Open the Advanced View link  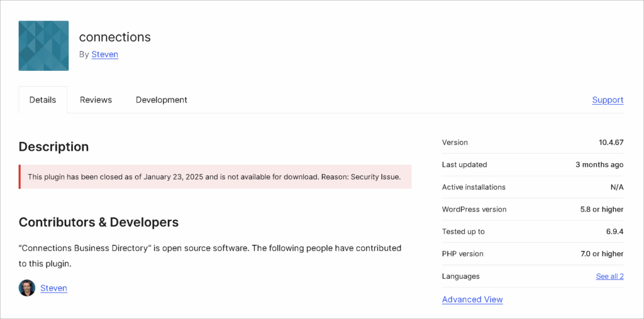(x=472, y=300)
